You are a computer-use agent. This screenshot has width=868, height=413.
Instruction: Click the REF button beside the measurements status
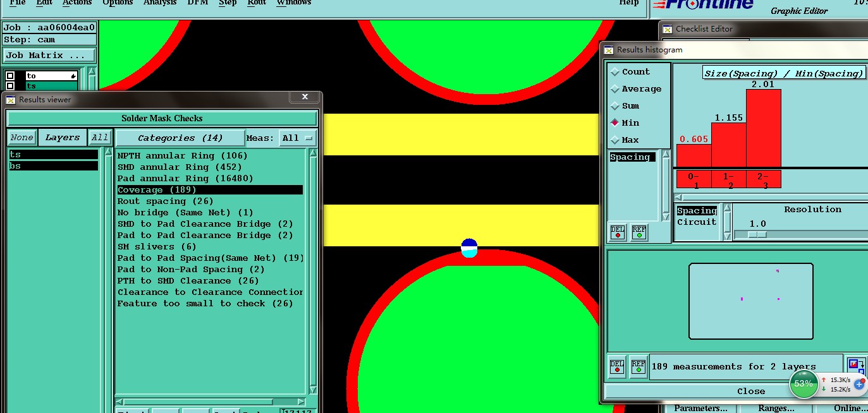click(639, 366)
